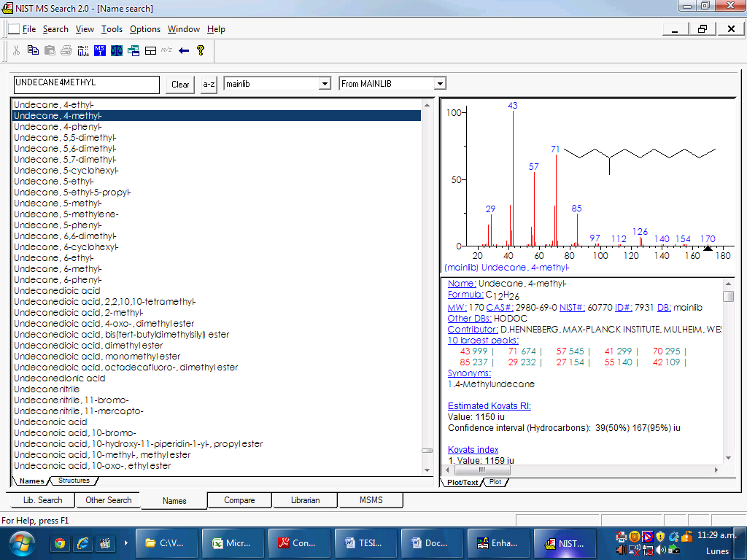Switch to the Enha... taskbar button
This screenshot has width=747, height=560.
(x=498, y=543)
